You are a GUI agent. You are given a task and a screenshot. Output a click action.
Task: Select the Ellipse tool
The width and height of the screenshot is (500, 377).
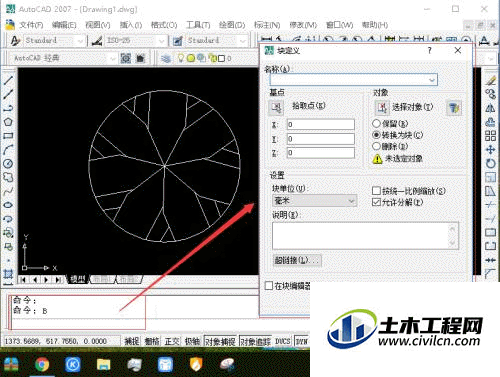[8, 205]
